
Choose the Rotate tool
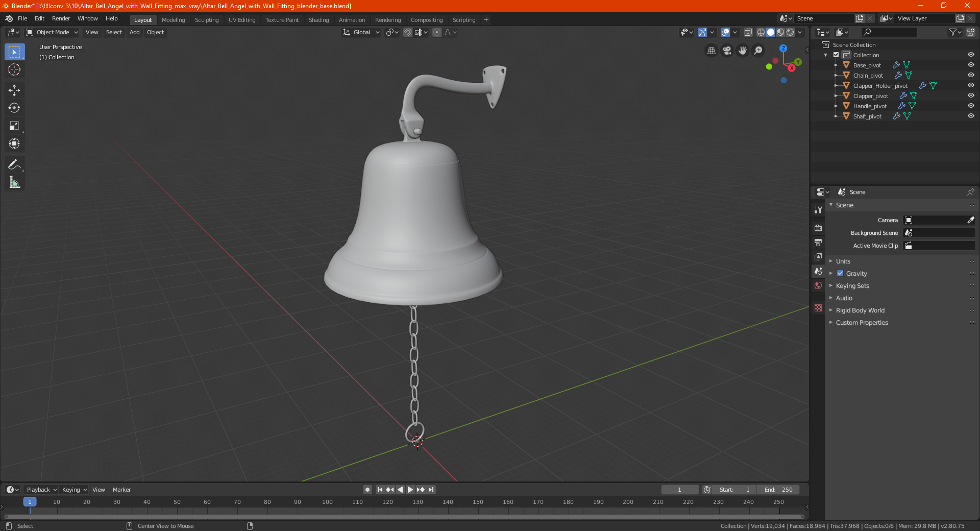pos(14,108)
